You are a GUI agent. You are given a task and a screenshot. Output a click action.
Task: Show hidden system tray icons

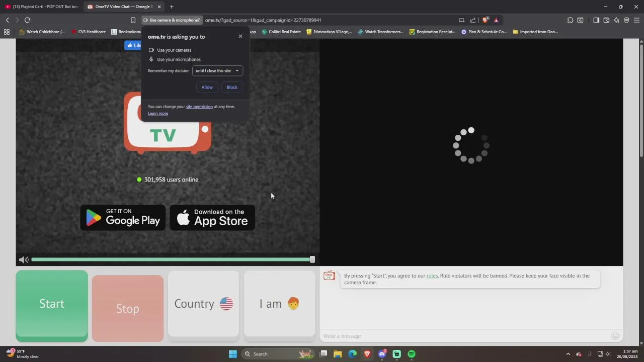point(568,354)
